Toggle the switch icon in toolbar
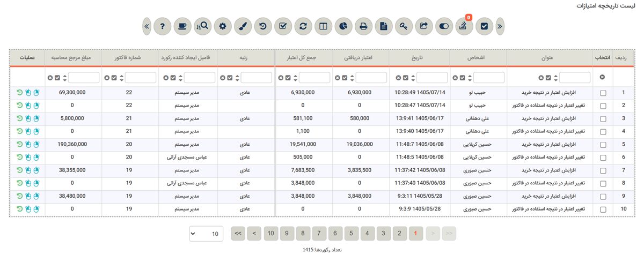Screen dimensions: 644x262 pos(444,26)
